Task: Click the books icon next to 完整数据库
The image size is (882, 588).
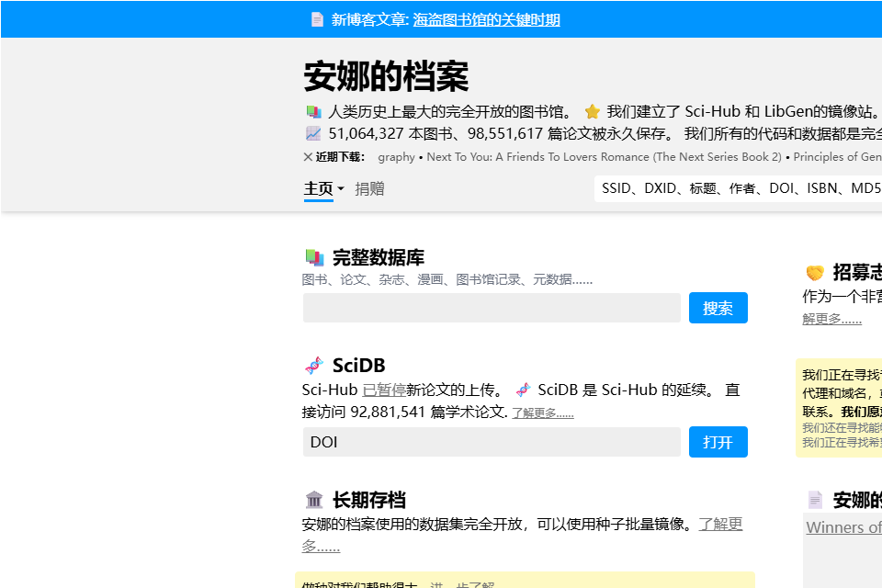Action: (314, 257)
